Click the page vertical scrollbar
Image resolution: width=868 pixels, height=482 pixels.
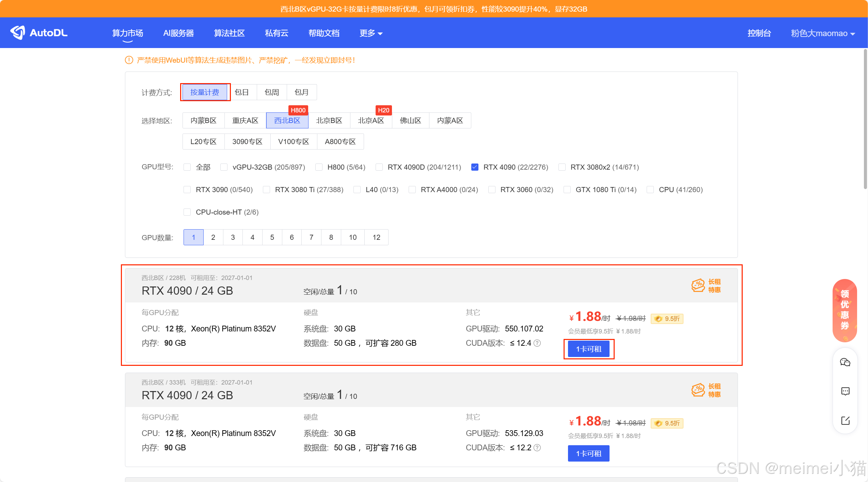click(865, 119)
